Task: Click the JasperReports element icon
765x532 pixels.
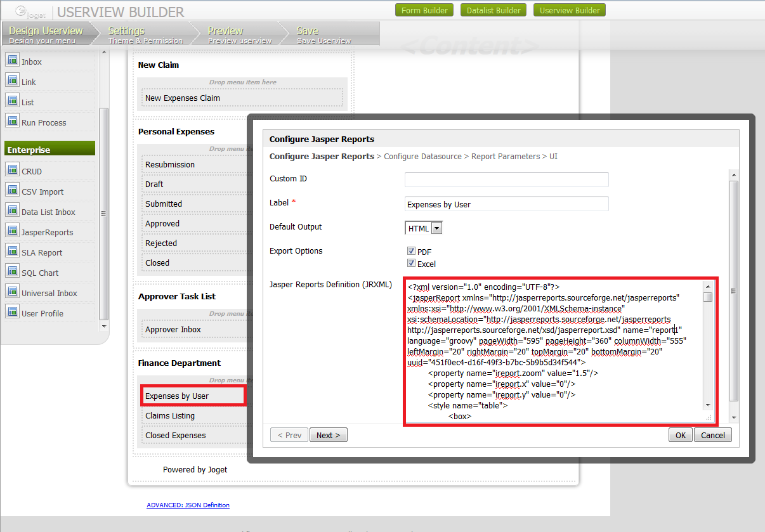Action: (x=12, y=231)
